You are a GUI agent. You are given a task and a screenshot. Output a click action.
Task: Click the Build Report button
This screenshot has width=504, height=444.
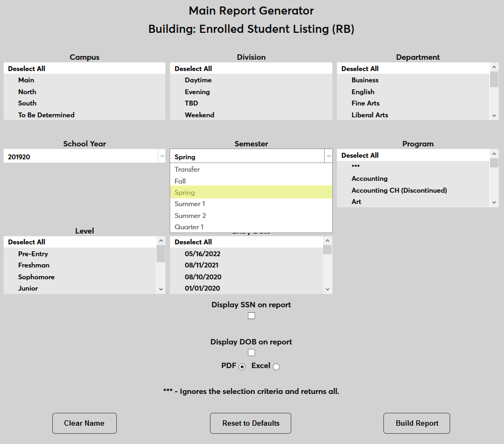[416, 423]
